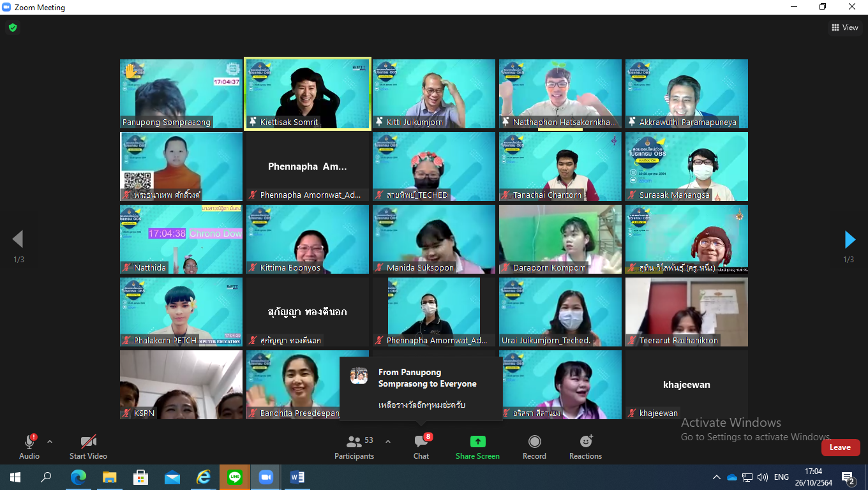Viewport: 868px width, 490px height.
Task: Open the taskbar clock and calendar
Action: [814, 477]
